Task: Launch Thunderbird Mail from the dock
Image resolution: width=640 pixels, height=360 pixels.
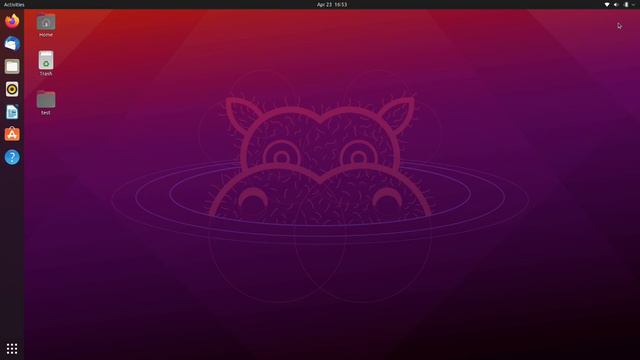Action: (x=12, y=44)
